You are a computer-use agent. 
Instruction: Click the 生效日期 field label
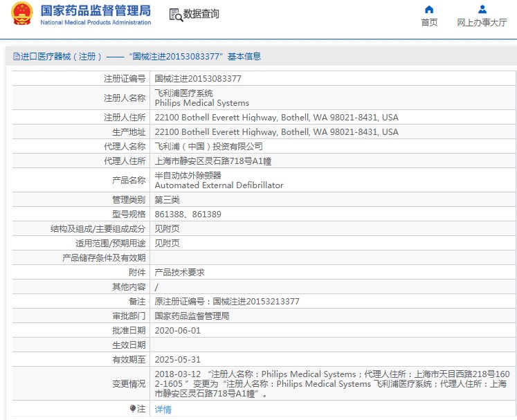[129, 345]
